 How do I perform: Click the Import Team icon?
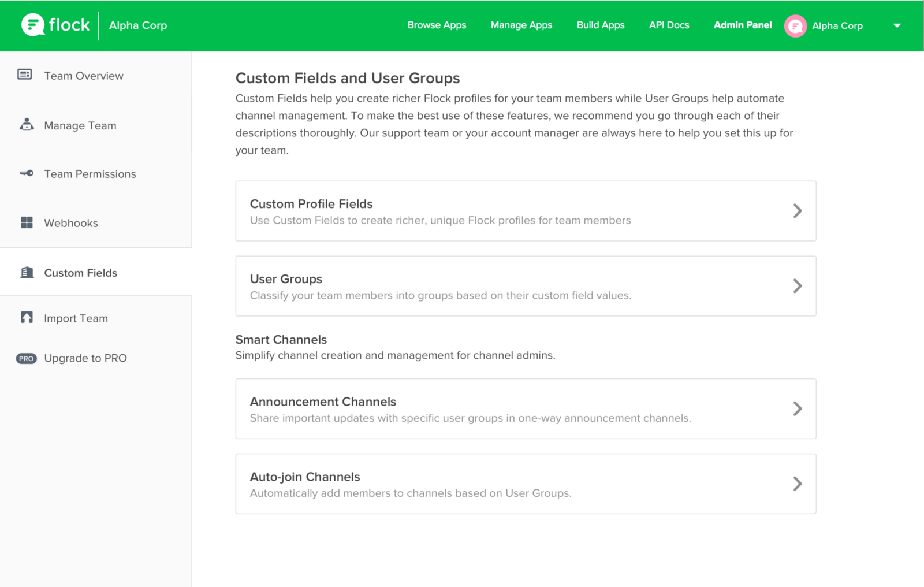[x=27, y=317]
